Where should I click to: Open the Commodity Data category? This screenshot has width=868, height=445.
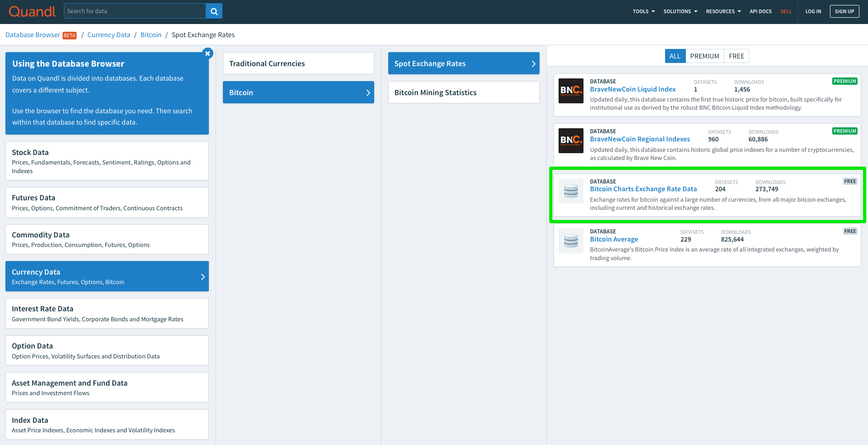click(x=107, y=239)
